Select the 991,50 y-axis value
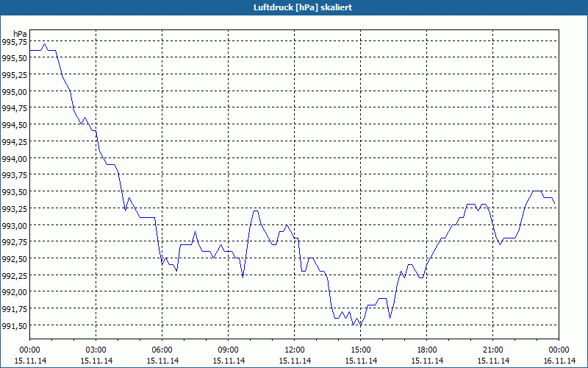The height and width of the screenshot is (368, 588). pyautogui.click(x=14, y=325)
